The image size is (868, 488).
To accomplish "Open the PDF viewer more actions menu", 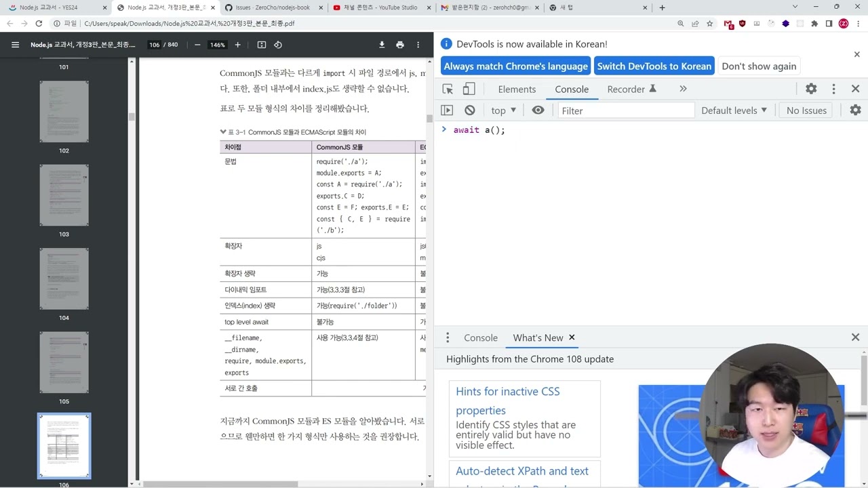I will [418, 45].
